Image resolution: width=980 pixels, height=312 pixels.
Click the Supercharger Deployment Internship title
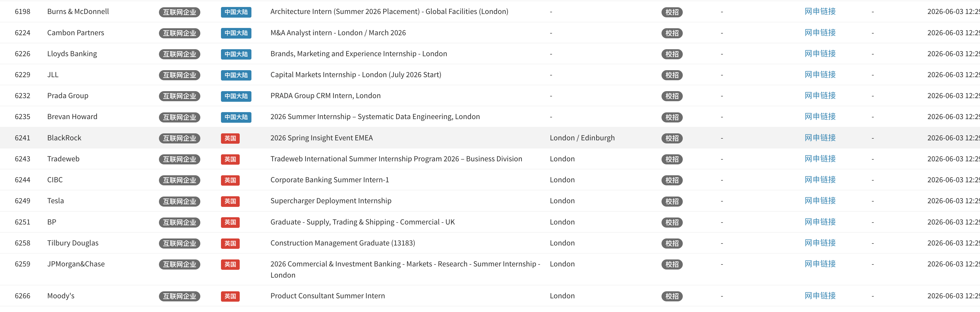pos(330,201)
